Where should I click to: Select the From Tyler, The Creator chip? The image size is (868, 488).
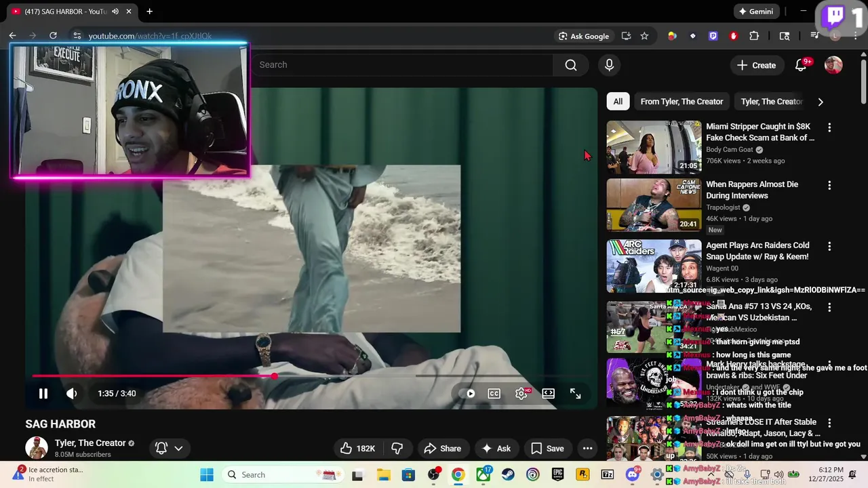click(682, 102)
